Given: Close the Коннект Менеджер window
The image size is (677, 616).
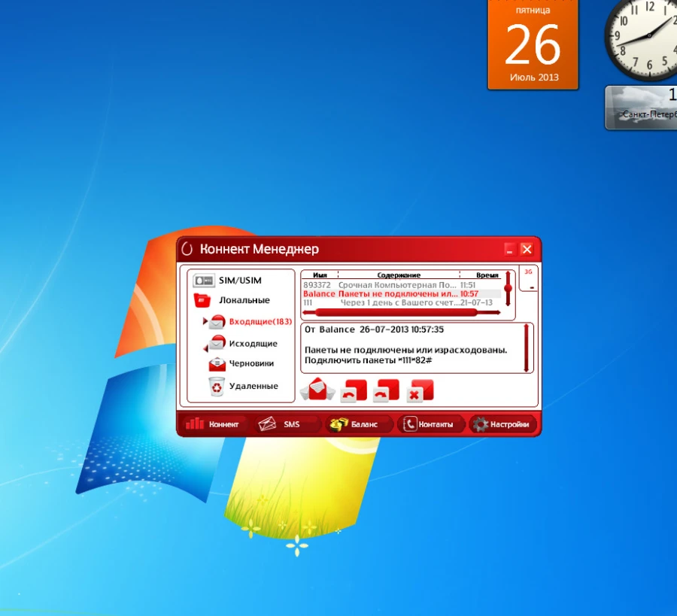Looking at the screenshot, I should (527, 250).
